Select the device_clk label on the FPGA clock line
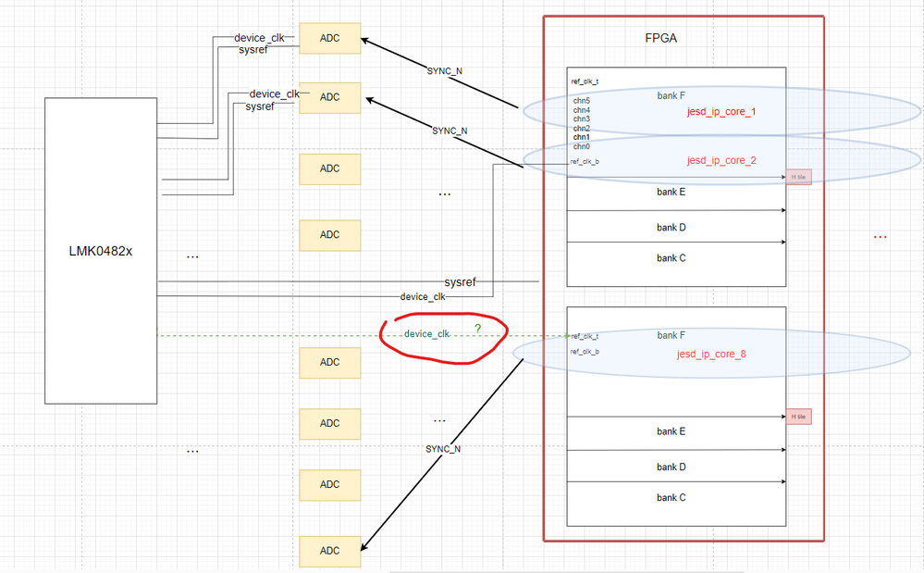 [x=423, y=297]
